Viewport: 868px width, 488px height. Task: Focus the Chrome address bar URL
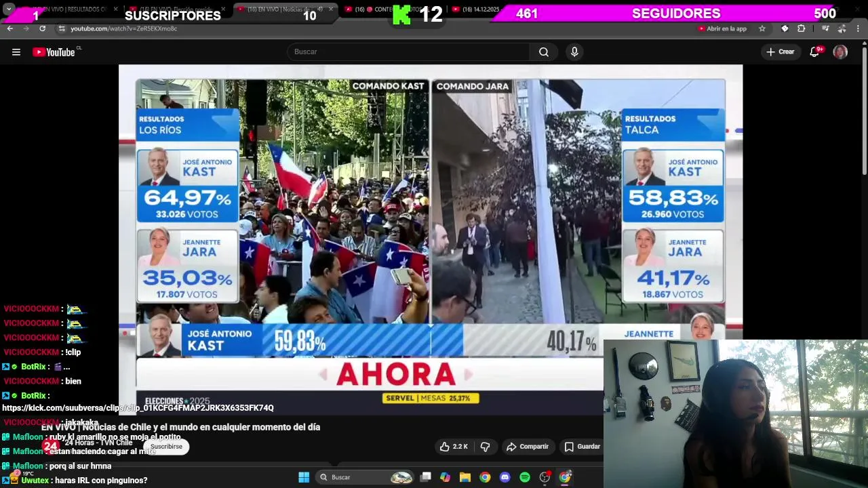(123, 28)
